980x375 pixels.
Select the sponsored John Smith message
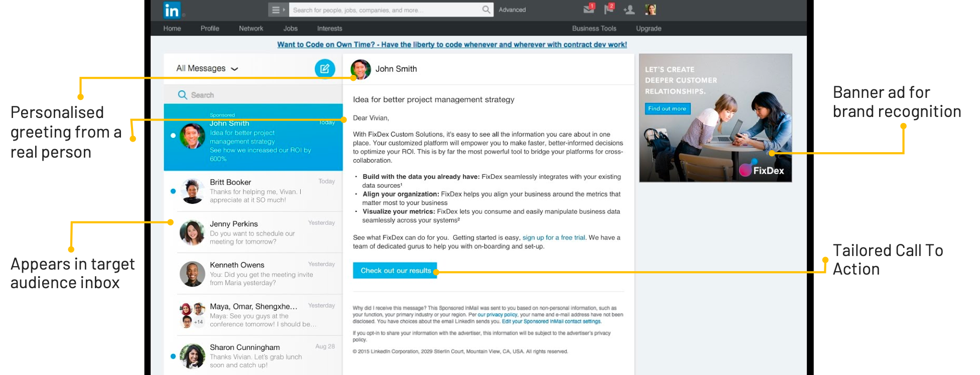pos(253,137)
